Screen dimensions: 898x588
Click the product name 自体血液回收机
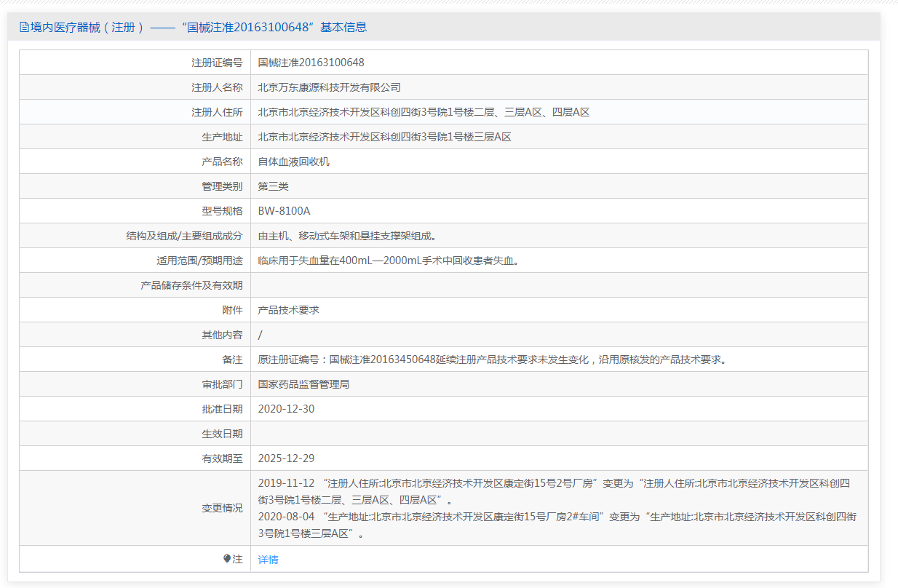(293, 162)
